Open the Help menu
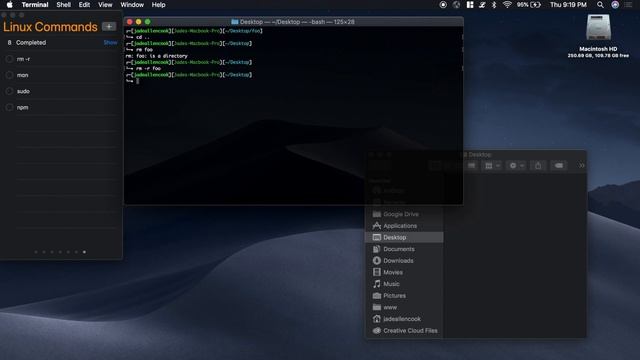This screenshot has height=360, width=640. click(158, 5)
